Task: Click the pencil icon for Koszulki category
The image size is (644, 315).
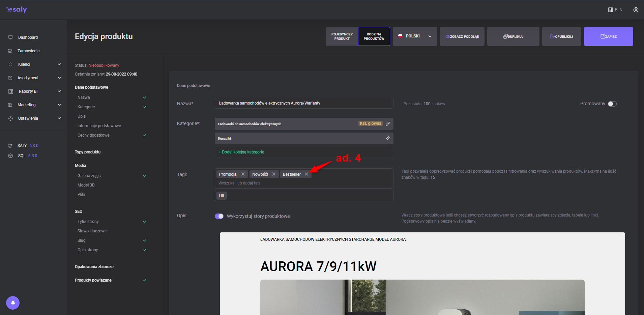Action: (x=388, y=138)
